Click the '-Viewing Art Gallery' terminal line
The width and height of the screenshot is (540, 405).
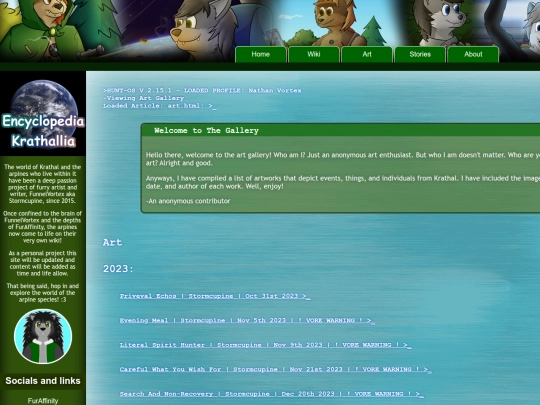(x=144, y=98)
